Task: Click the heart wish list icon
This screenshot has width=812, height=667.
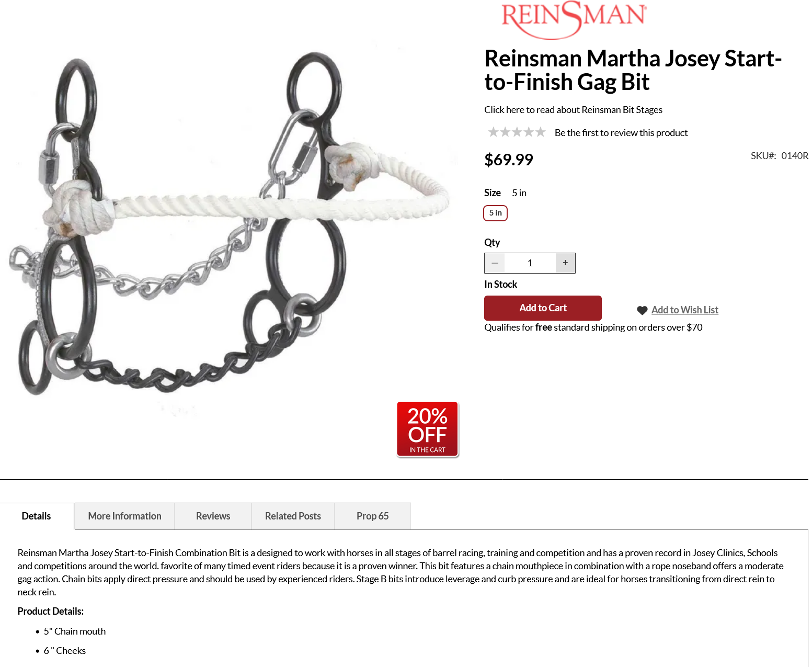Action: click(x=642, y=310)
